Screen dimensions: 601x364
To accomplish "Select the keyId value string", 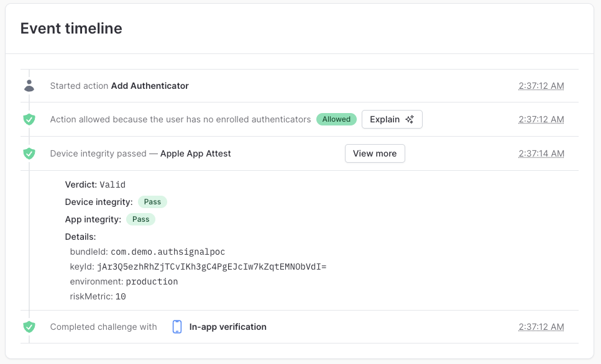I will (x=211, y=266).
